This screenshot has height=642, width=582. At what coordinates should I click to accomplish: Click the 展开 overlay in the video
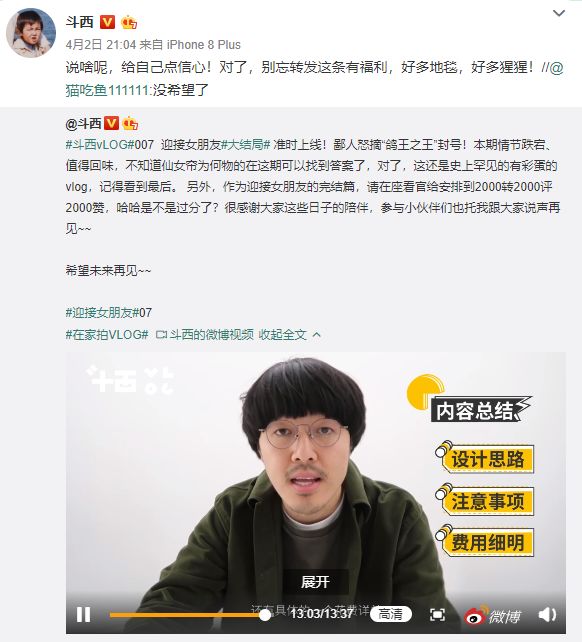pyautogui.click(x=315, y=581)
